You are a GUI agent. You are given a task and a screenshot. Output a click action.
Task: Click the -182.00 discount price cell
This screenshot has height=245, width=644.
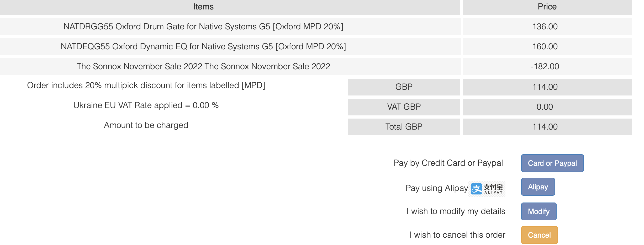click(x=545, y=67)
